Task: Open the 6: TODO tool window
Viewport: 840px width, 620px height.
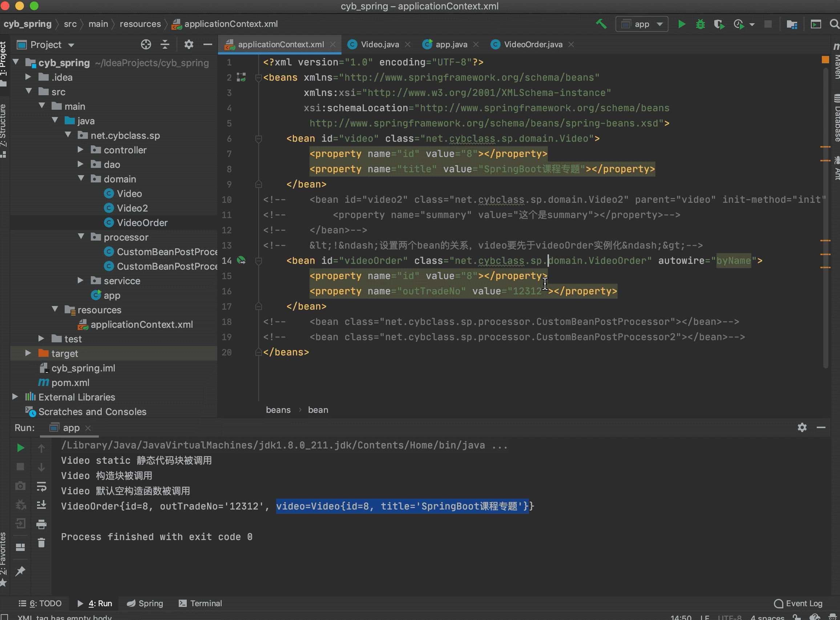Action: [x=40, y=603]
